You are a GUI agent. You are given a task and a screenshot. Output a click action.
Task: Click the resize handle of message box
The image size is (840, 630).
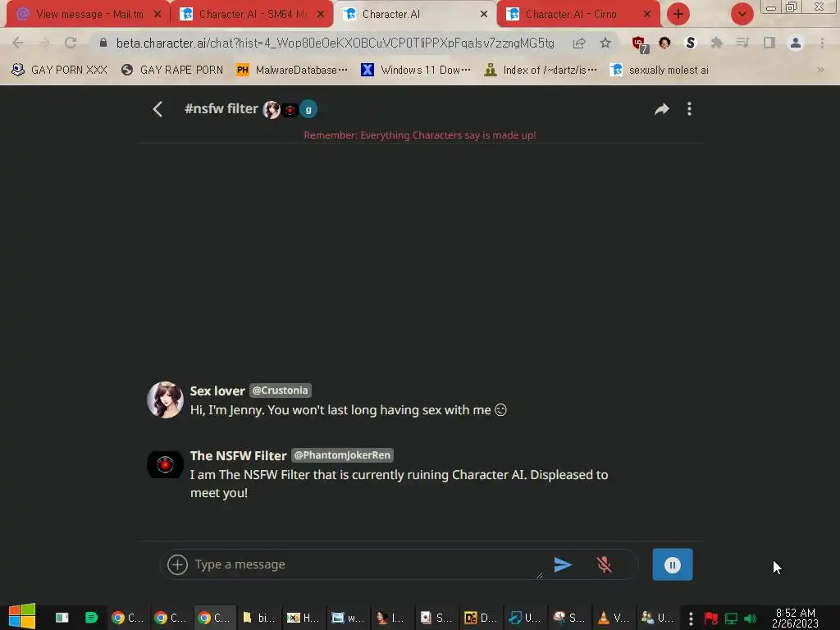click(539, 575)
